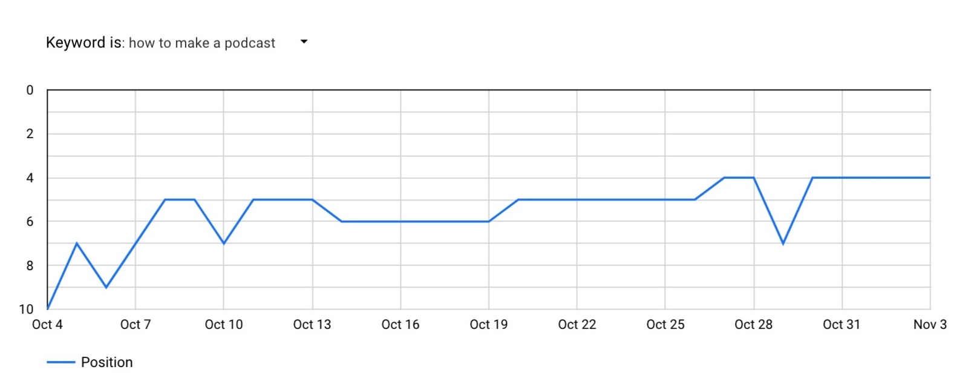Click the y-axis label 0
The image size is (980, 390).
tap(30, 90)
